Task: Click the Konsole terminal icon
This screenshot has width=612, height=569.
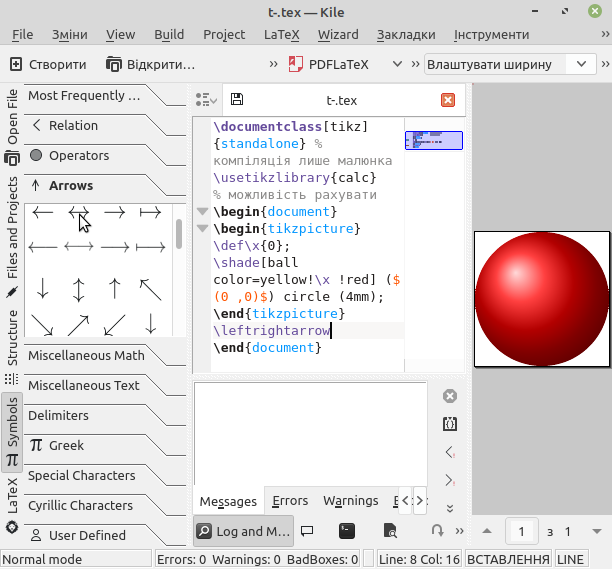Action: 347,531
